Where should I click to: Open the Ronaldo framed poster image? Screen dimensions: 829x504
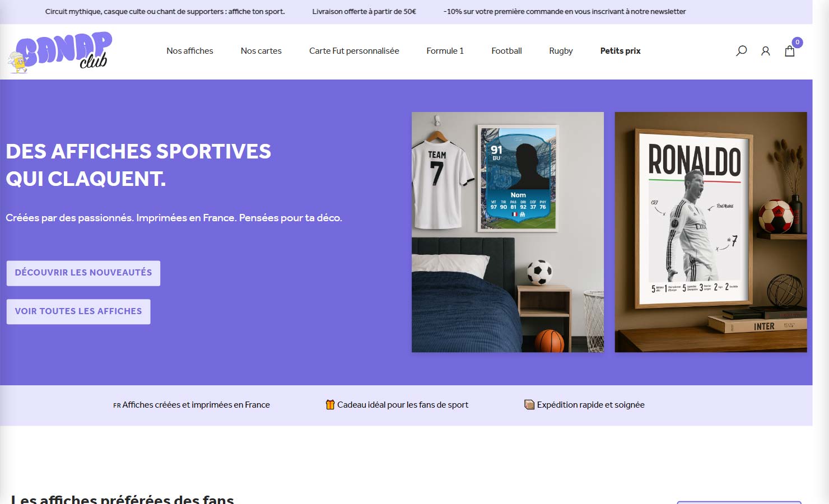pos(711,232)
